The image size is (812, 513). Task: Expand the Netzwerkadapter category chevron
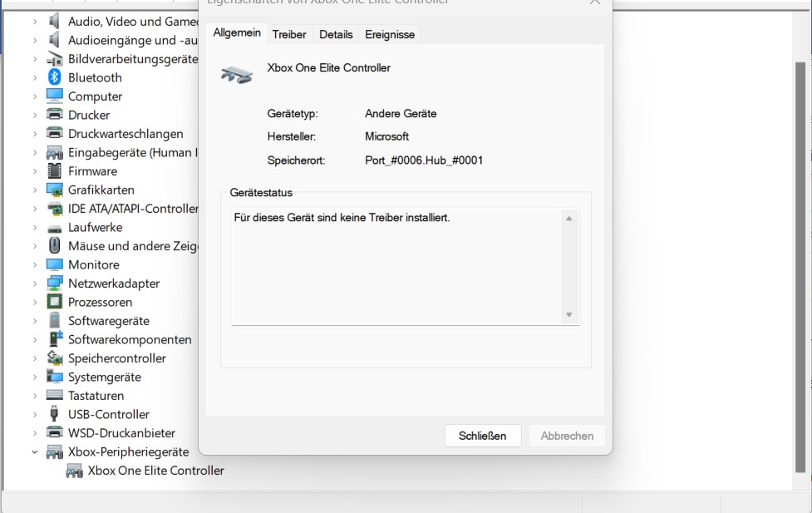pos(35,284)
